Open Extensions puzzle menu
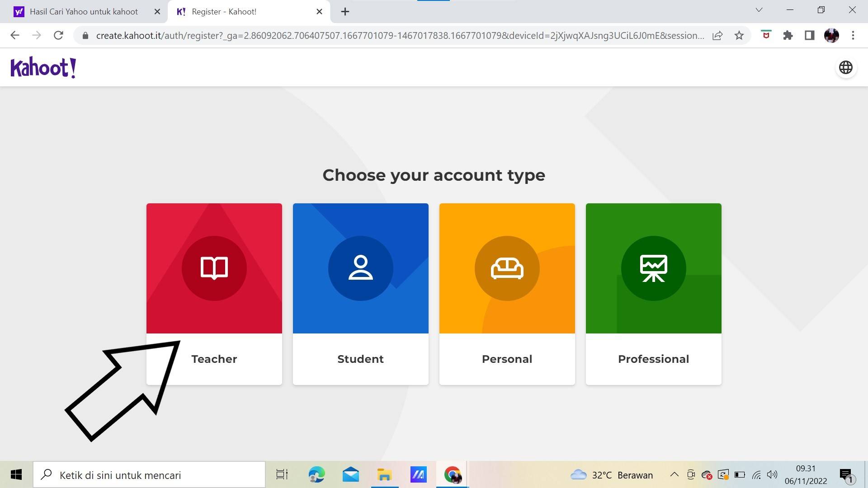 coord(788,35)
